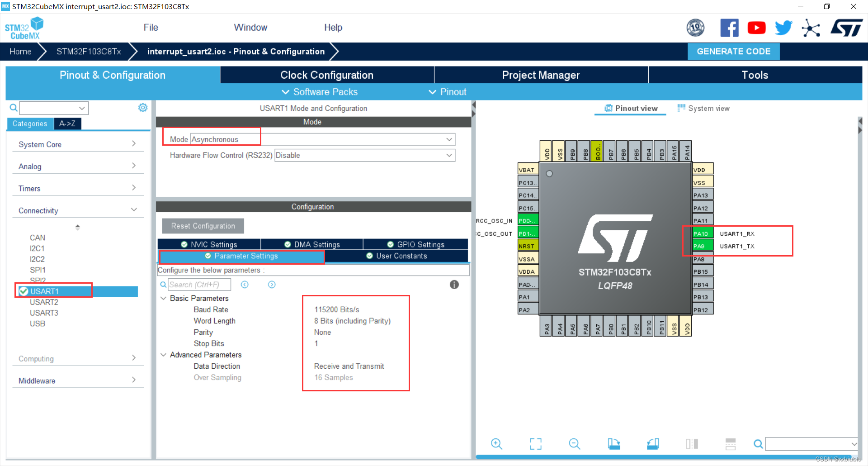Image resolution: width=868 pixels, height=466 pixels.
Task: Zoom in on the pinout view
Action: (496, 444)
